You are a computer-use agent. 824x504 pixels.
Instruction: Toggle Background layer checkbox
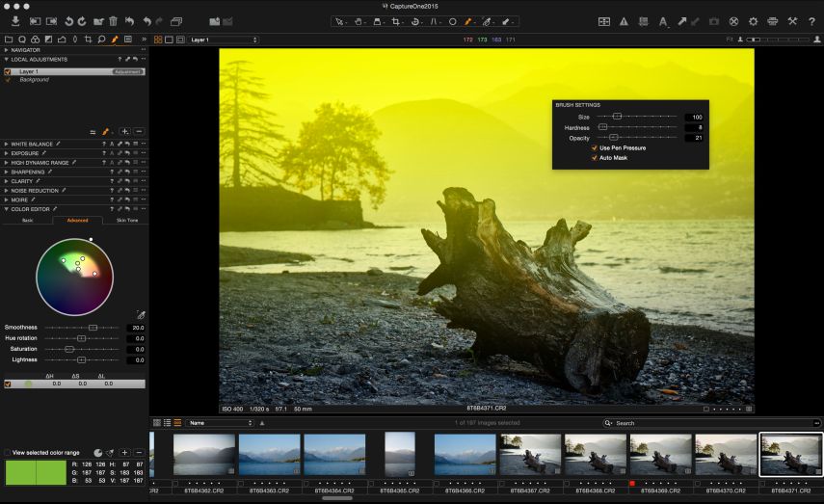coord(8,80)
